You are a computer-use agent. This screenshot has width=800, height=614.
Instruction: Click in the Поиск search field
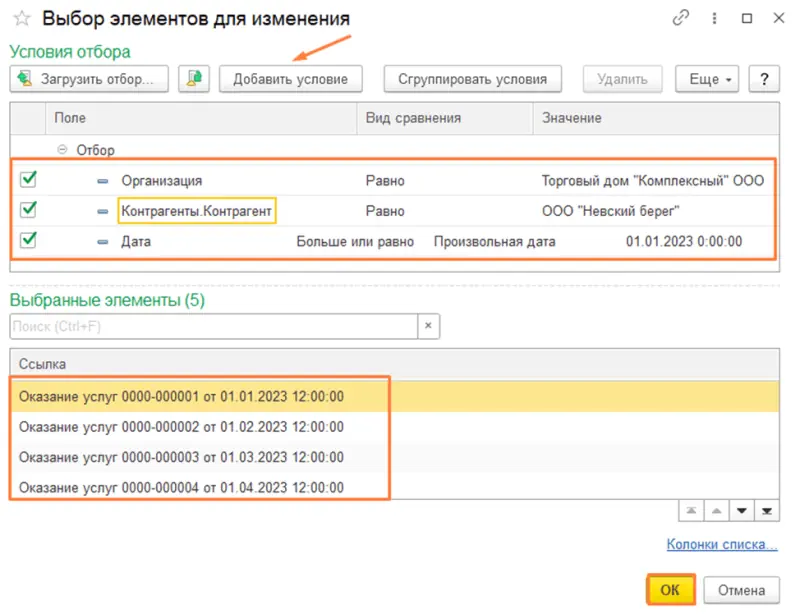pos(212,327)
